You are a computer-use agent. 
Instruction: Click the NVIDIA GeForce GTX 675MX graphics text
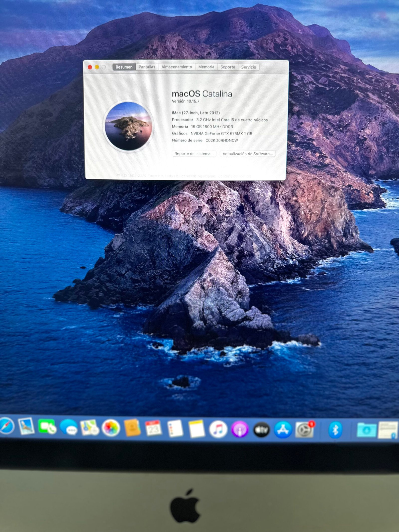[x=221, y=134]
